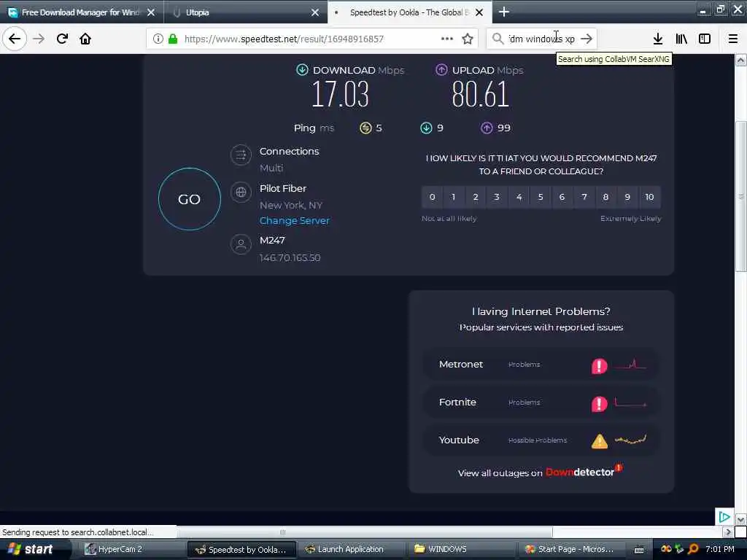Switch to Free Download Manager tab
This screenshot has width=747, height=560.
click(82, 12)
